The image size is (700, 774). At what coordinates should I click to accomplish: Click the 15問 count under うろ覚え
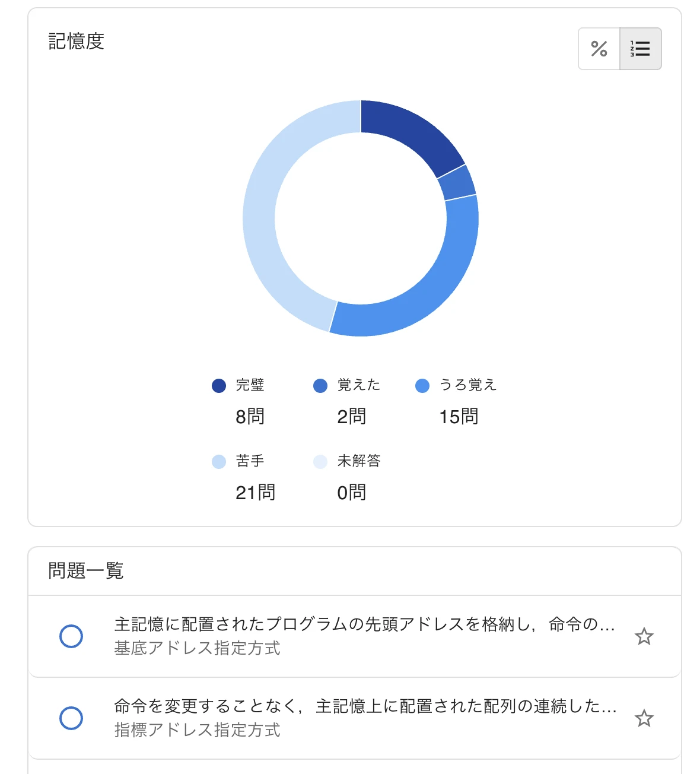coord(459,417)
